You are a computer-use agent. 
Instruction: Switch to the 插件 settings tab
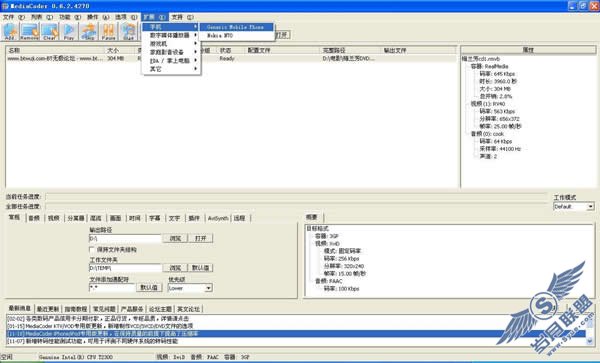[194, 218]
